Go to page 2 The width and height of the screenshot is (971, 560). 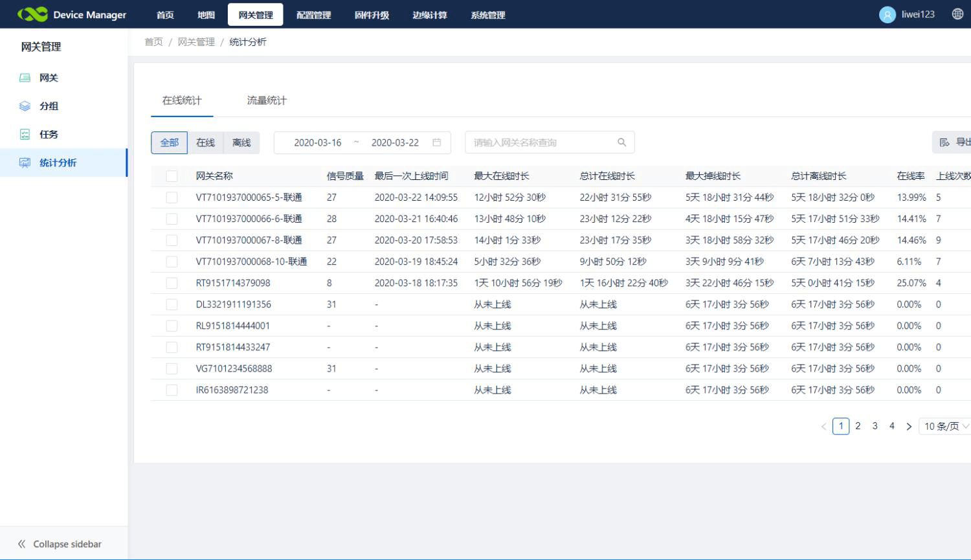coord(858,426)
